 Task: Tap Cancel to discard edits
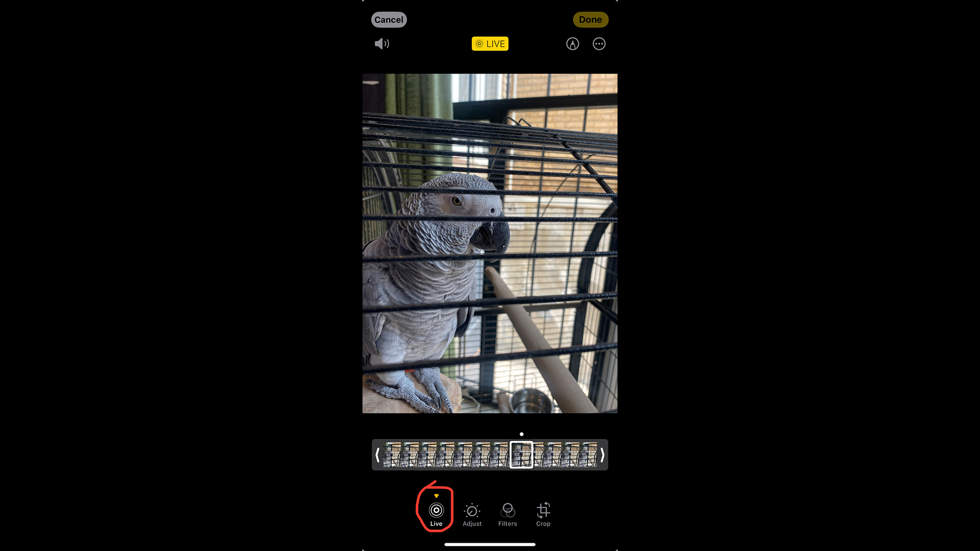[388, 19]
